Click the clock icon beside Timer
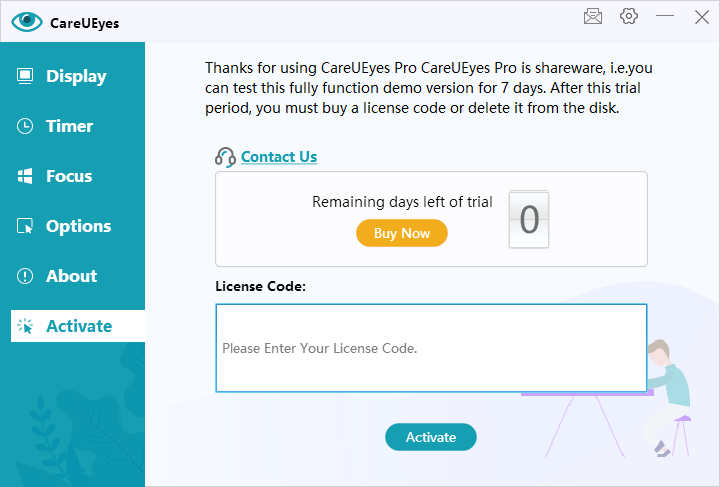The image size is (720, 487). pos(25,126)
